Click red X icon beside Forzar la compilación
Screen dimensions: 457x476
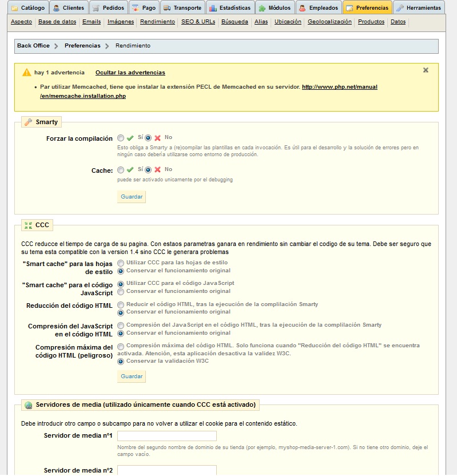pos(157,138)
